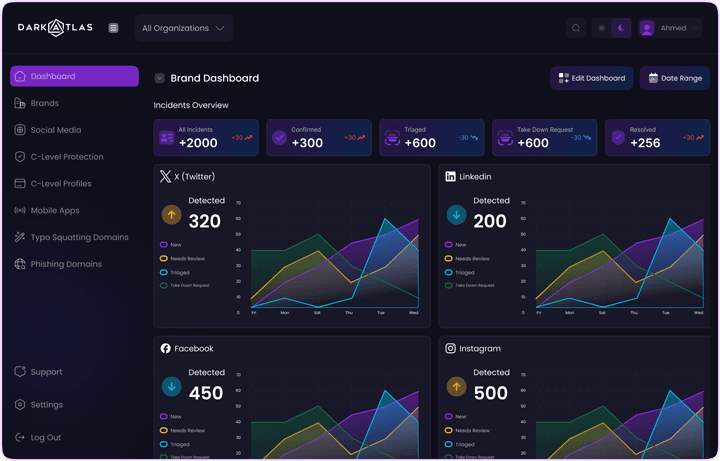Open the sidebar collapse icon beside the logo
This screenshot has width=720, height=461.
pos(113,28)
